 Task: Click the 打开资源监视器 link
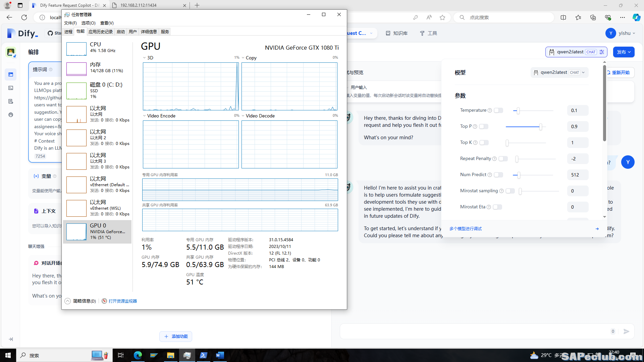click(122, 301)
